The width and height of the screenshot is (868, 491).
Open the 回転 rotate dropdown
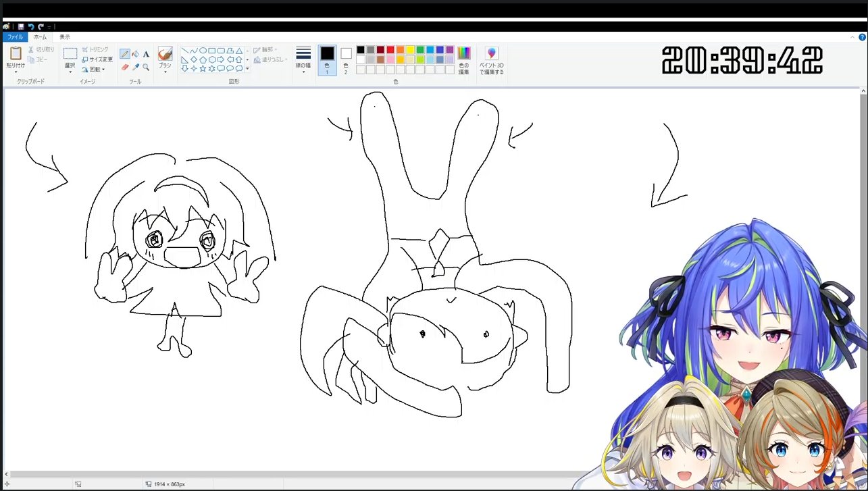(93, 69)
